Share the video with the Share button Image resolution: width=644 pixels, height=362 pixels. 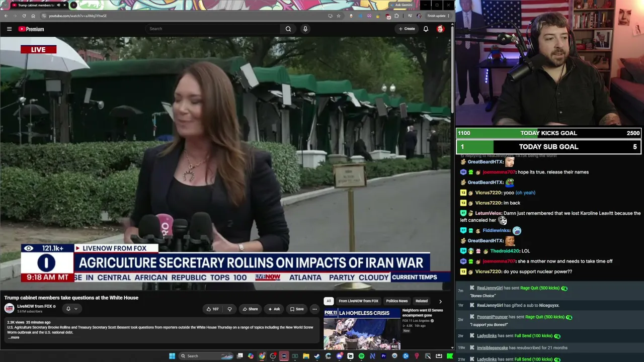(250, 309)
